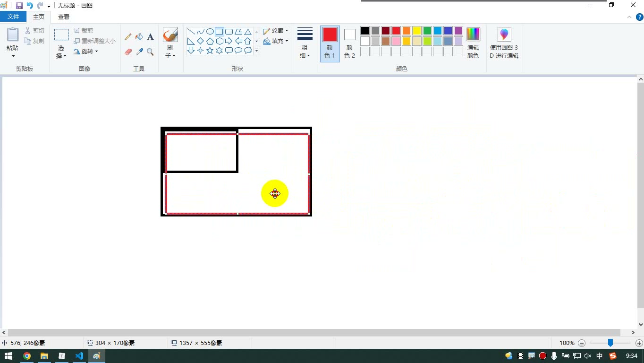The width and height of the screenshot is (644, 363).
Task: Choose the Fill with color bucket tool
Action: 139,37
